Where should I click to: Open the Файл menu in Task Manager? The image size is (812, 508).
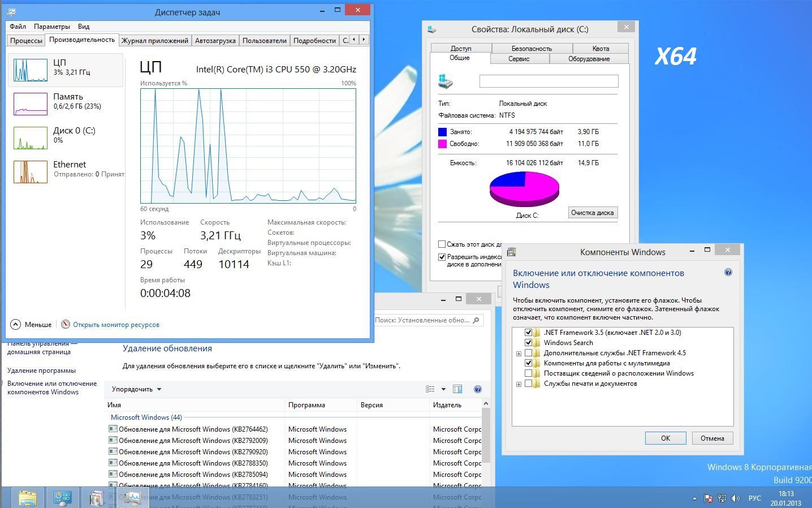coord(18,26)
